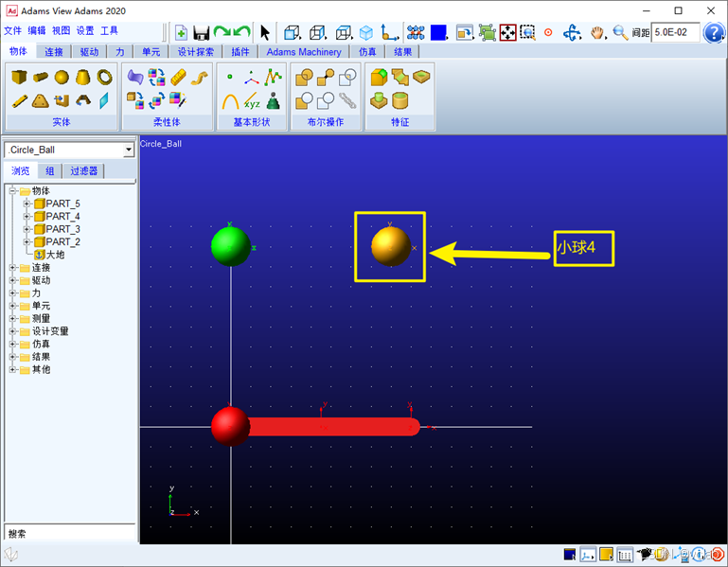This screenshot has height=567, width=728.
Task: Select the Link solid tool
Action: coord(19,100)
